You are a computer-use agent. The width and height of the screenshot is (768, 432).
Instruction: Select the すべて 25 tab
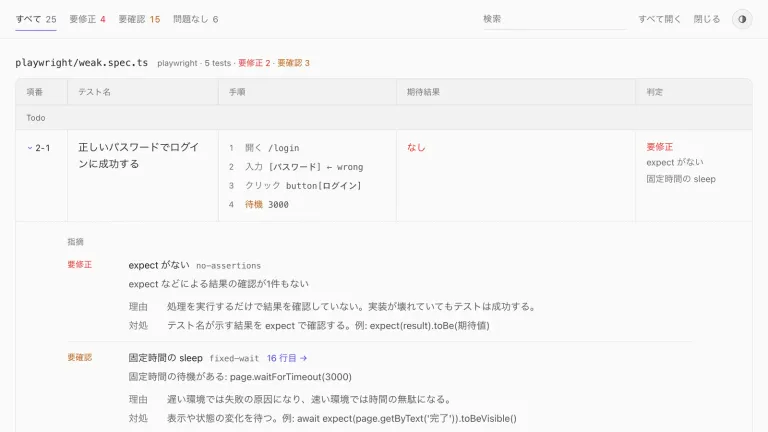tap(36, 19)
